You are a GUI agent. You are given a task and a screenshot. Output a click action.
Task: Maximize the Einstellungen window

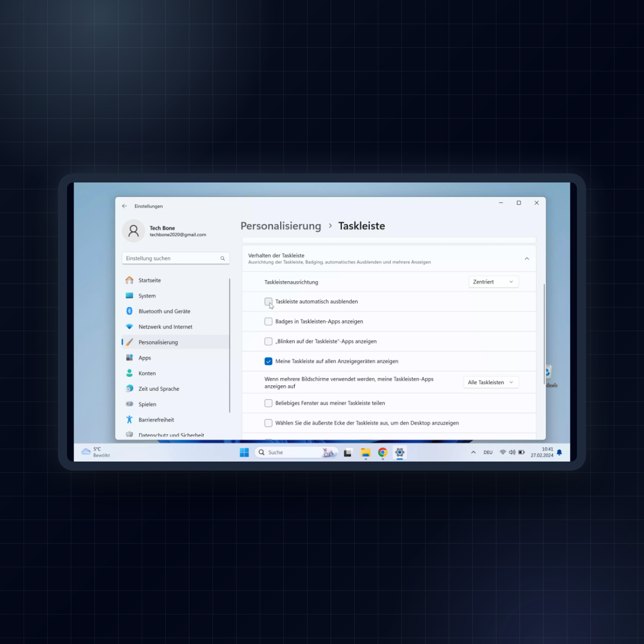click(x=519, y=203)
